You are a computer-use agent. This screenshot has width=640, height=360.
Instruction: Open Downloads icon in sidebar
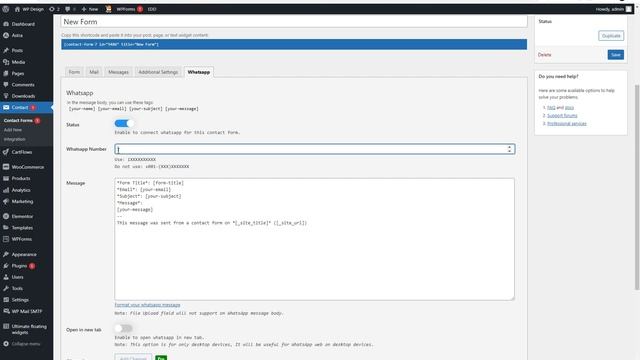pyautogui.click(x=6, y=96)
